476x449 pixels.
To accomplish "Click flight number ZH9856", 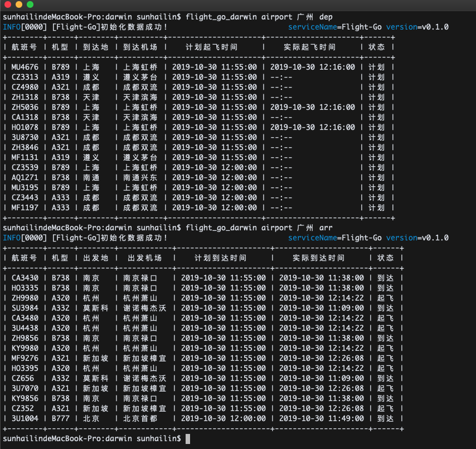I will click(x=25, y=338).
